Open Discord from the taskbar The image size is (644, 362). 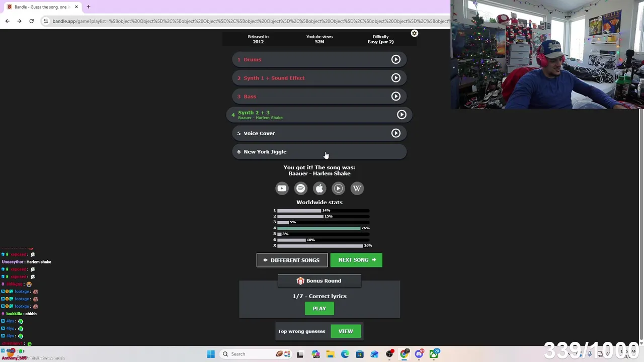click(419, 354)
